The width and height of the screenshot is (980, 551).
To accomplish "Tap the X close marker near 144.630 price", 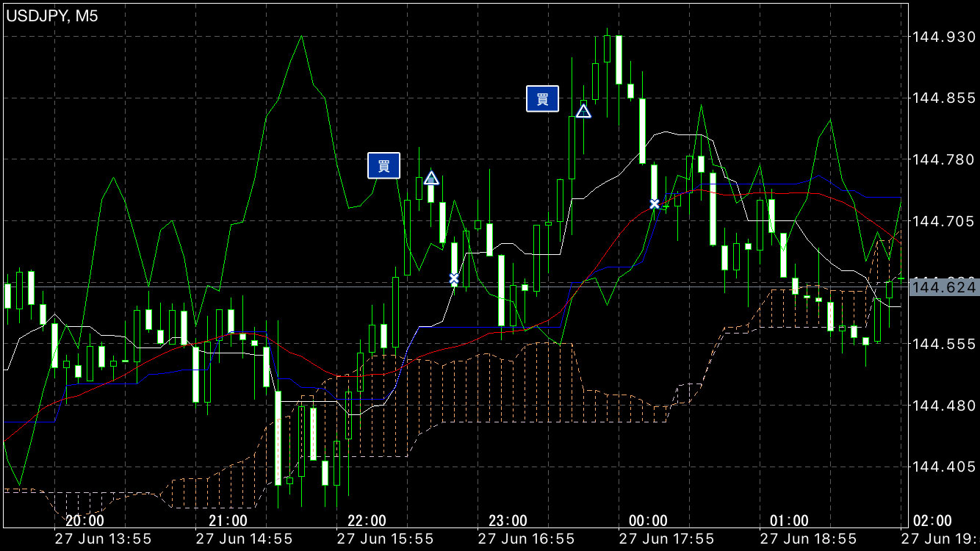I will (454, 278).
